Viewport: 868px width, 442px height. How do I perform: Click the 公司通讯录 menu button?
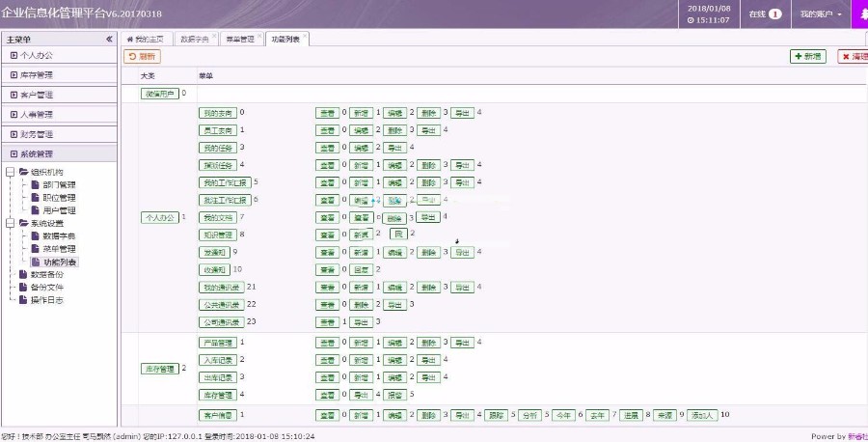tap(222, 321)
